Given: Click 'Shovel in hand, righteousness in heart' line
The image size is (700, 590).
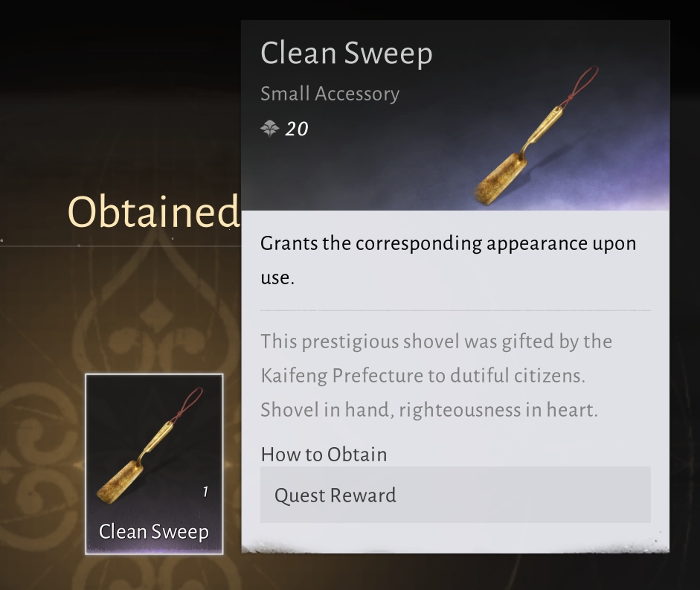Looking at the screenshot, I should point(429,410).
